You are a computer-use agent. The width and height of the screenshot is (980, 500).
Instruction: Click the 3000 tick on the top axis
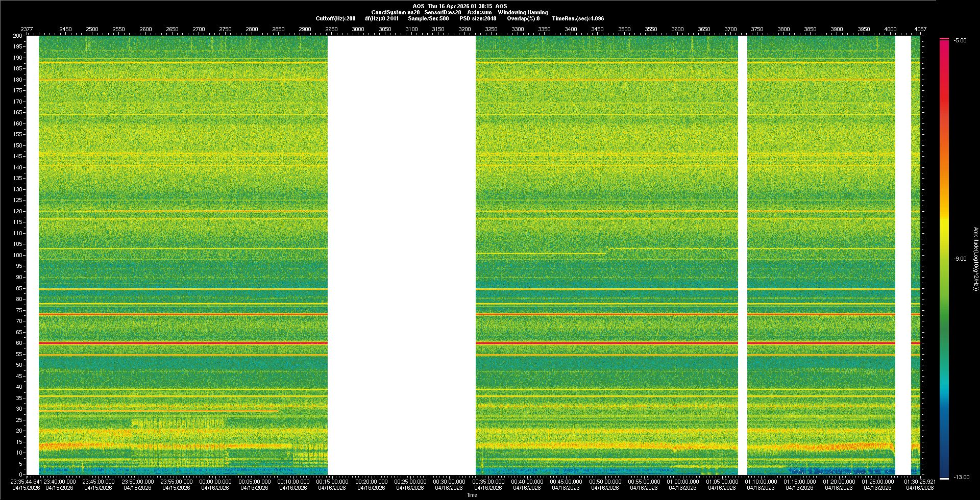[358, 29]
